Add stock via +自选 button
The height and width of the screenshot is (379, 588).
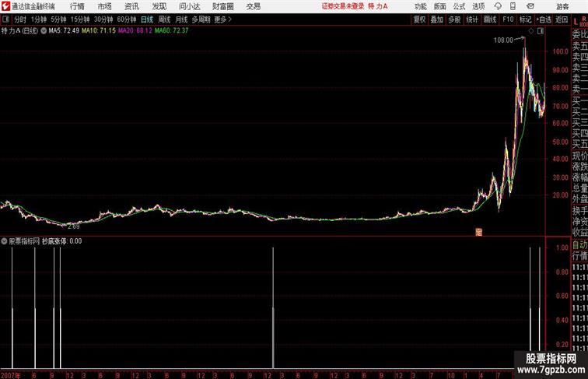(x=544, y=19)
